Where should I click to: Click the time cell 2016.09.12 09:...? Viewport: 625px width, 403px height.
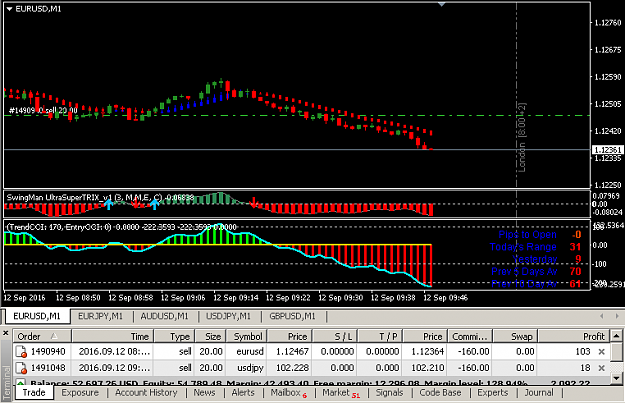pyautogui.click(x=114, y=368)
